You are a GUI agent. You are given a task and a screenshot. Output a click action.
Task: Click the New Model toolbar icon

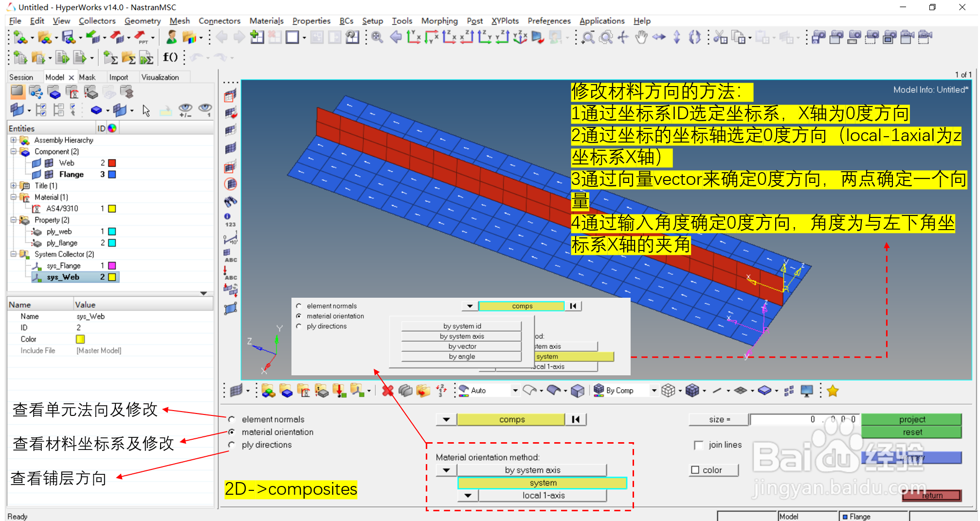20,37
